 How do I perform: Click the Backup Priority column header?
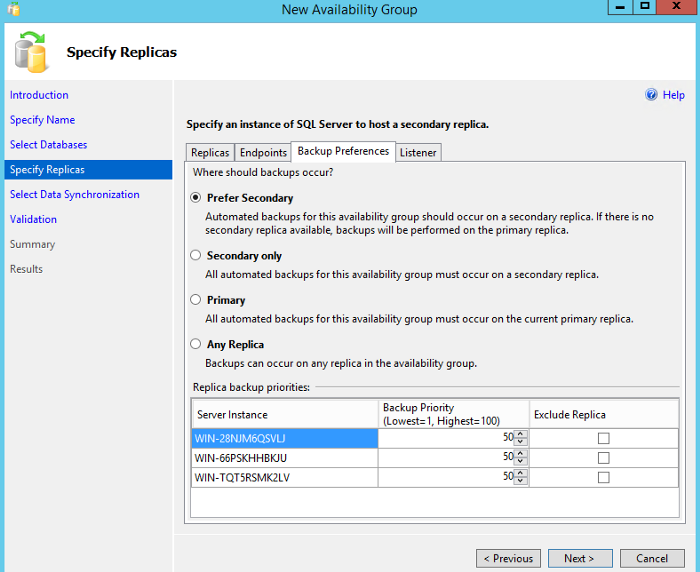(454, 414)
